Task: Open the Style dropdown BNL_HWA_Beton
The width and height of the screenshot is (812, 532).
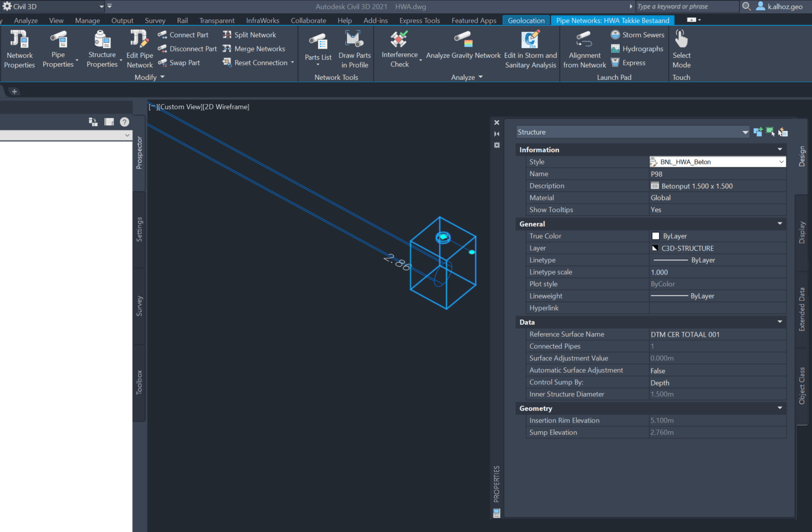Action: click(781, 162)
